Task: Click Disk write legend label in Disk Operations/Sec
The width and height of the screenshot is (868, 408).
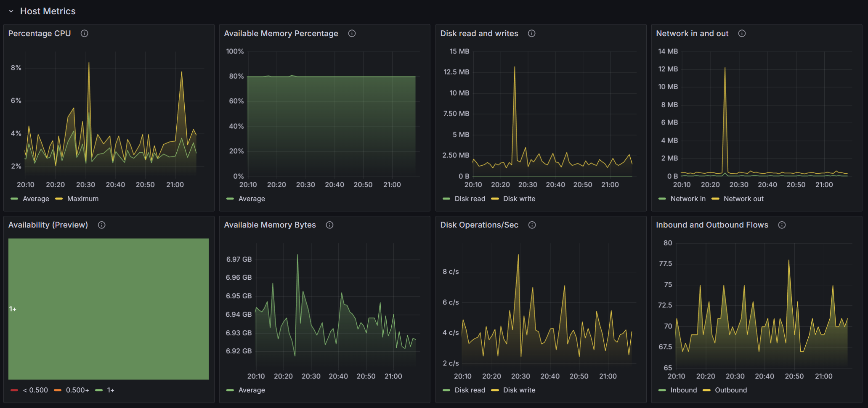Action: point(519,390)
